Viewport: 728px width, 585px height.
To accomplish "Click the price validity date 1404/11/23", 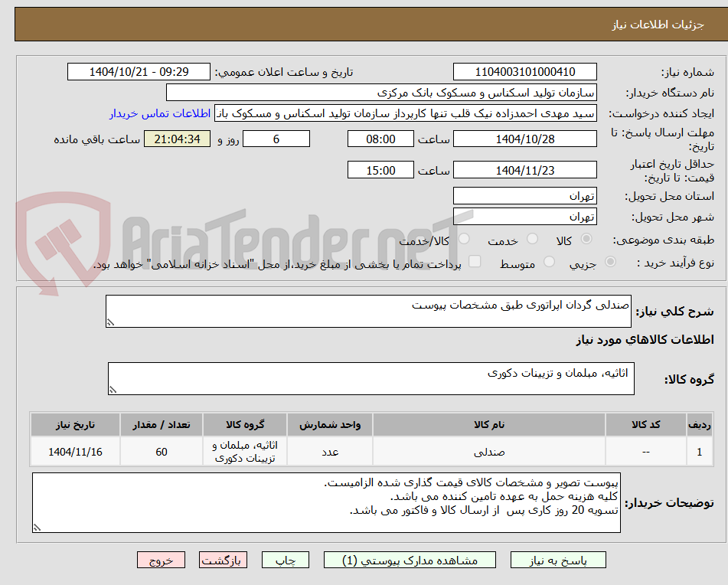I will (524, 170).
